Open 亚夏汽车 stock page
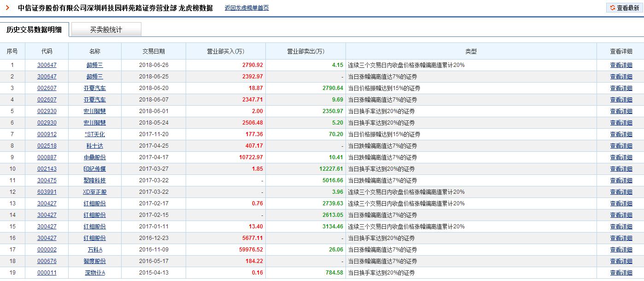The width and height of the screenshot is (644, 281). tap(94, 88)
